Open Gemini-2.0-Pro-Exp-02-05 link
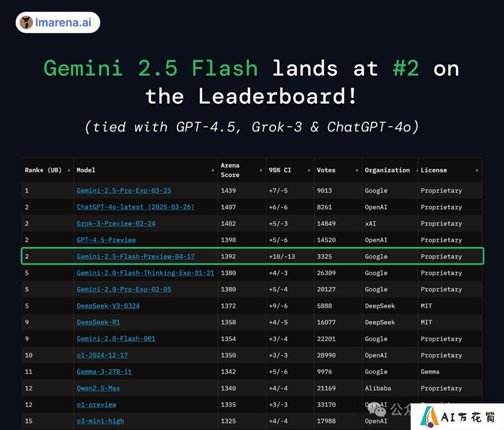 [124, 289]
